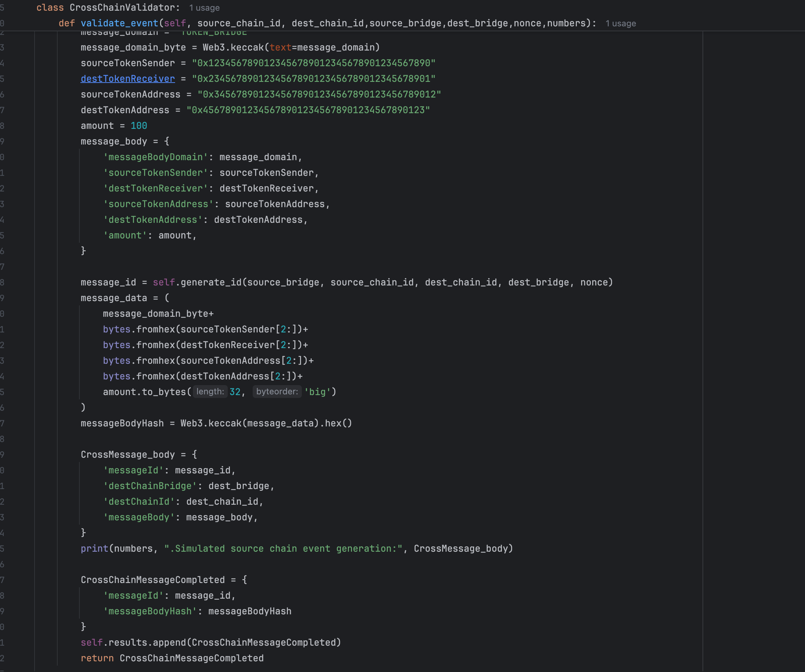
Task: Click opening brace of message_body dictionary
Action: (167, 141)
